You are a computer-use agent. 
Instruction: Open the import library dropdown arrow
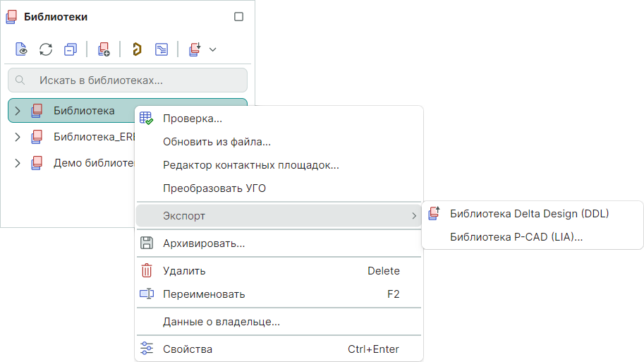click(x=212, y=49)
